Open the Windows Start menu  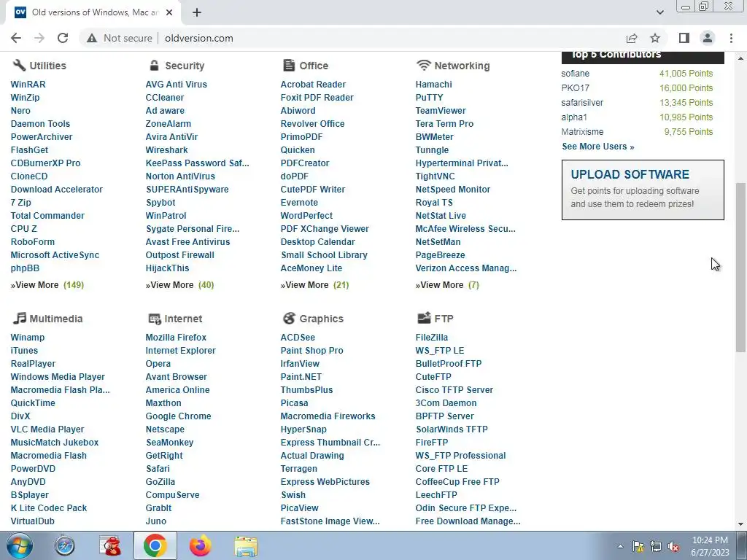tap(20, 545)
